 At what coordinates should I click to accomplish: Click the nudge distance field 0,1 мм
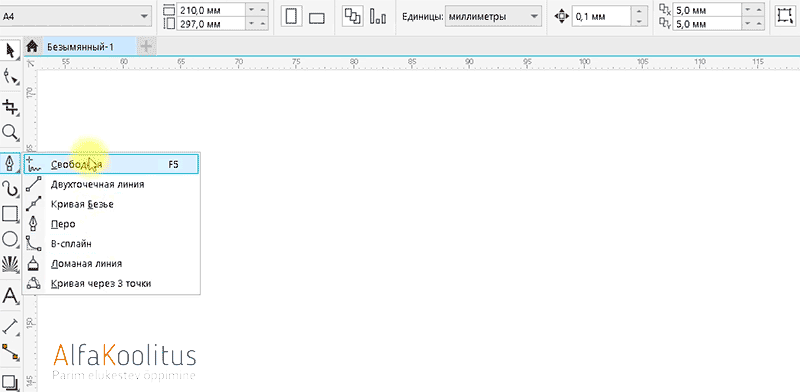[602, 16]
